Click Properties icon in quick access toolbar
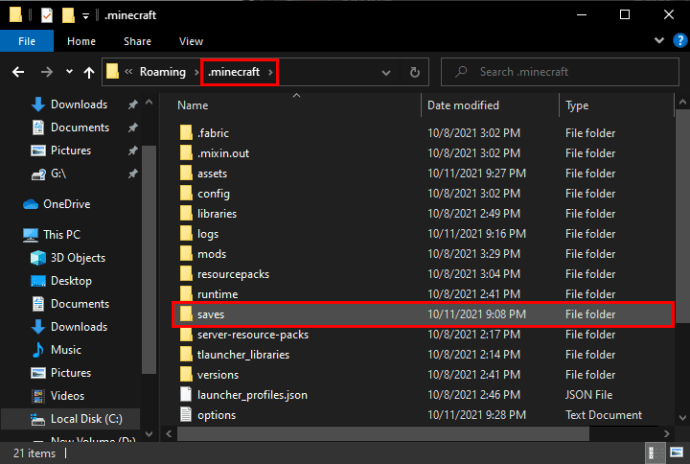The image size is (690, 464). tap(47, 15)
